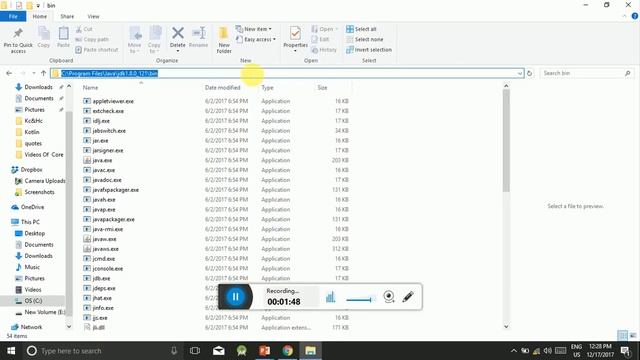Select the java.exe file
Screen dimensions: 640x360
(x=102, y=160)
